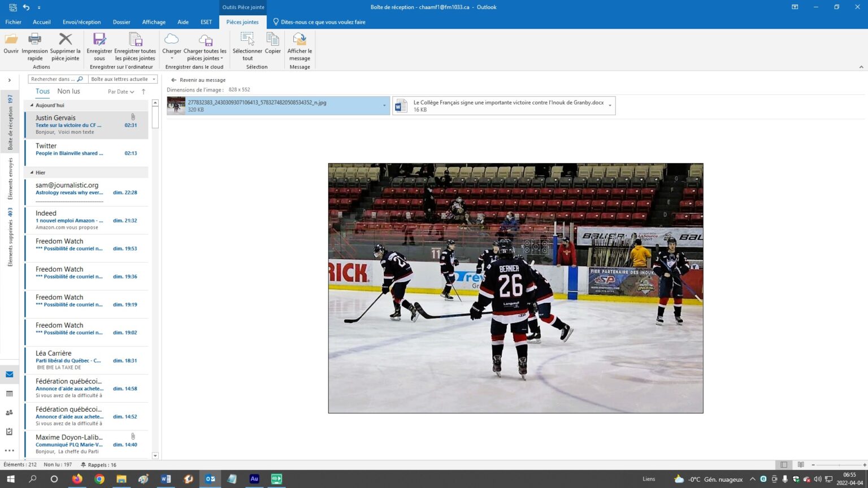The height and width of the screenshot is (488, 868).
Task: Click the zoom slider in status bar
Action: [x=839, y=465]
